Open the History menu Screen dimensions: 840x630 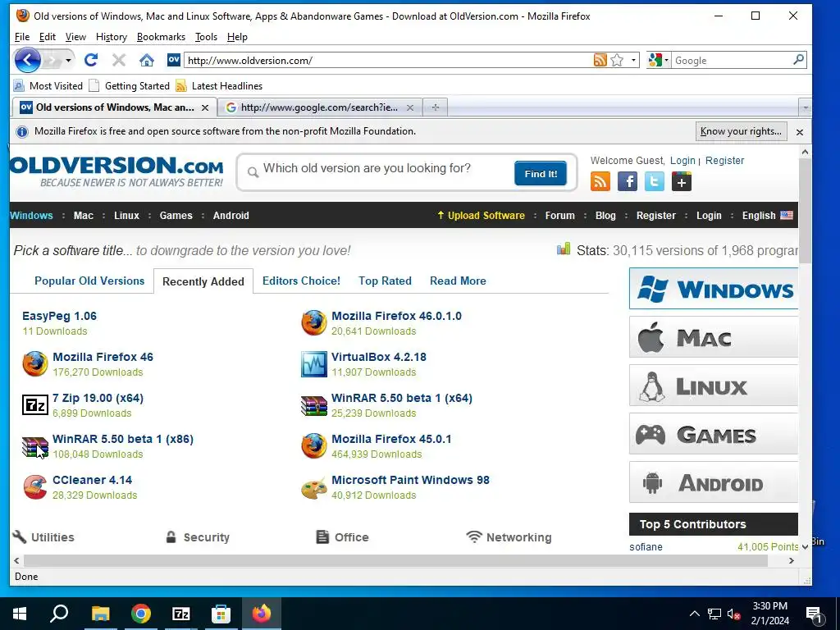click(x=112, y=37)
